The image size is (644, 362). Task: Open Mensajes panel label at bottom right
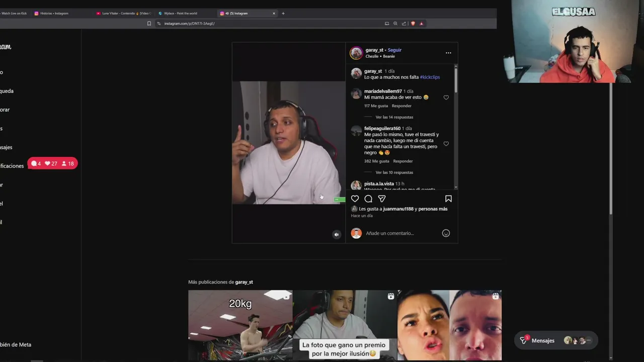[x=543, y=341]
